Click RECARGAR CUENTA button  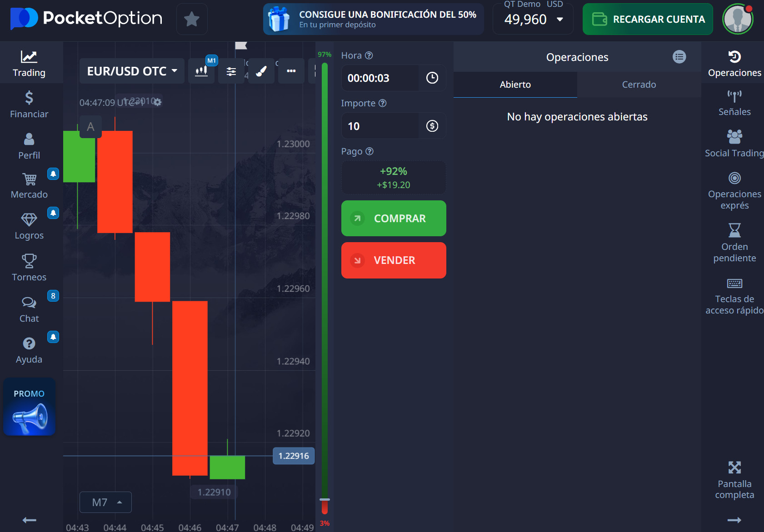tap(648, 19)
